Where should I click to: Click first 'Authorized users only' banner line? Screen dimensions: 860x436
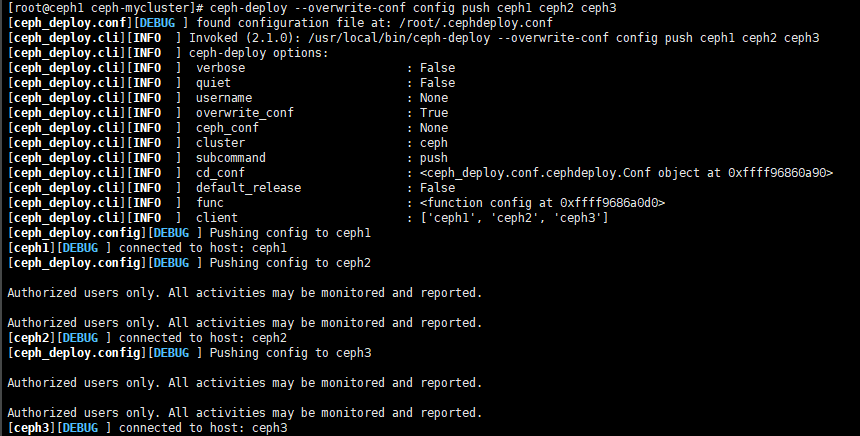point(245,293)
